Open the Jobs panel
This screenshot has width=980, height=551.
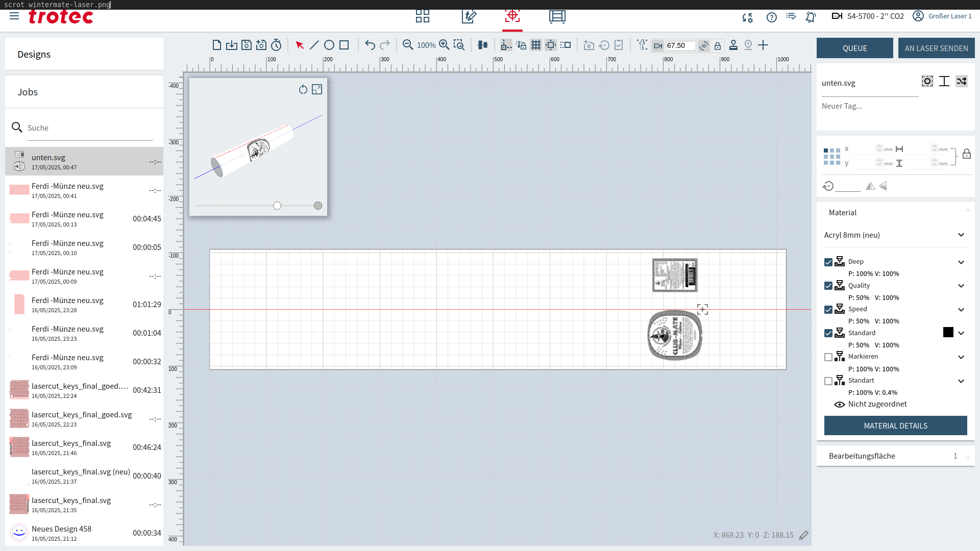pyautogui.click(x=84, y=92)
